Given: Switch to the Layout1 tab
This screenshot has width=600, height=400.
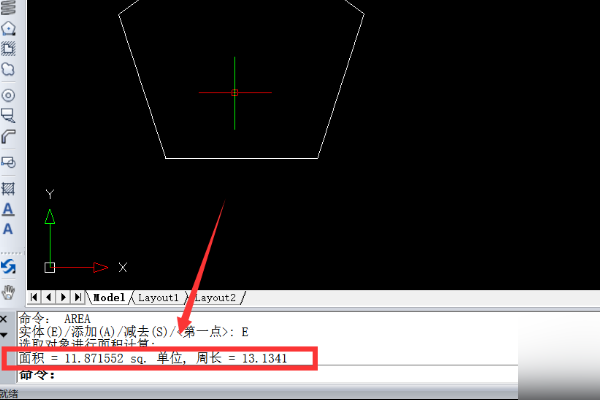Looking at the screenshot, I should [158, 297].
